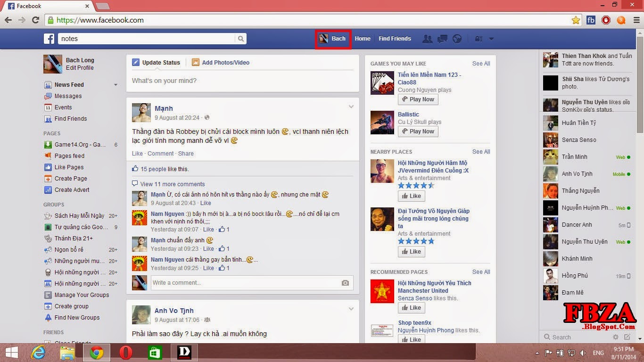The image size is (644, 362).
Task: Launch Internet Explorer from the taskbar
Action: pos(38,353)
